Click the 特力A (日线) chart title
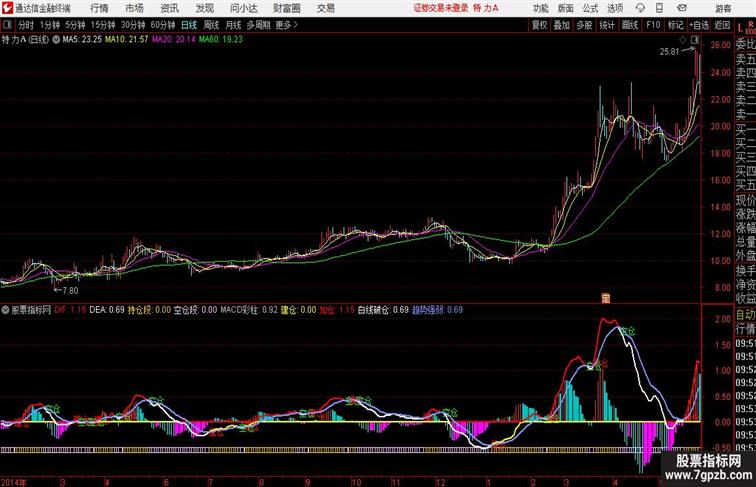The image size is (756, 487). [x=25, y=40]
